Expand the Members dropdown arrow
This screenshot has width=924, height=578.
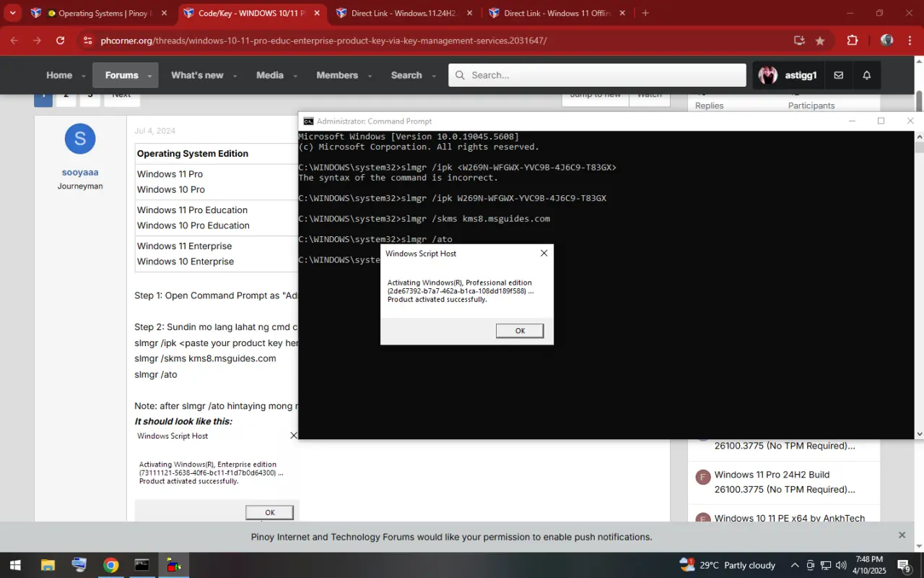coord(370,76)
